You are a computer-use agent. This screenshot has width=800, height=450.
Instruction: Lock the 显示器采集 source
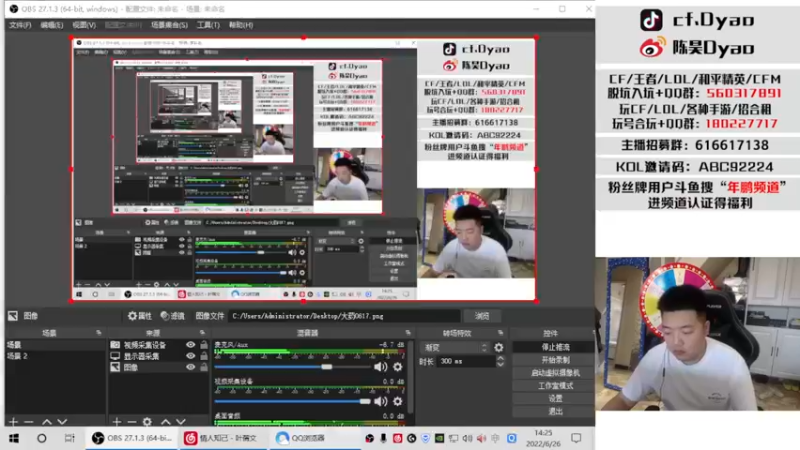204,356
